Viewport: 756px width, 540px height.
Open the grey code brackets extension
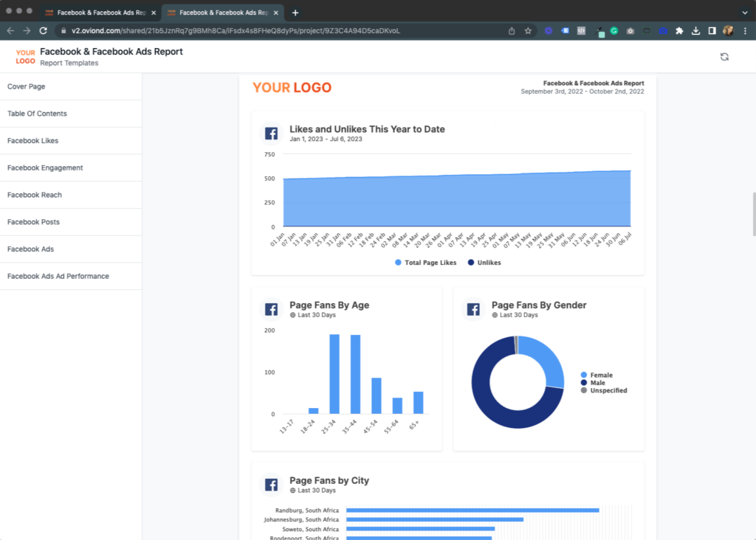[x=581, y=31]
